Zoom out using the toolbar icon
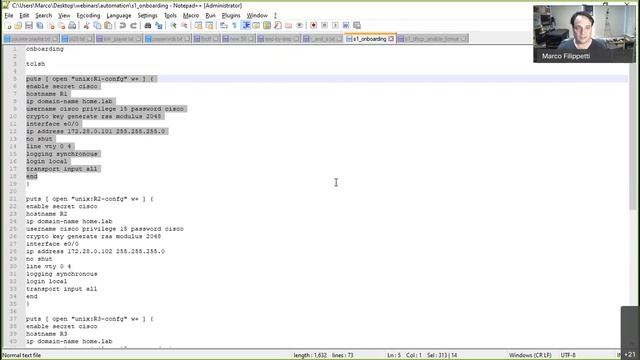 (184, 26)
